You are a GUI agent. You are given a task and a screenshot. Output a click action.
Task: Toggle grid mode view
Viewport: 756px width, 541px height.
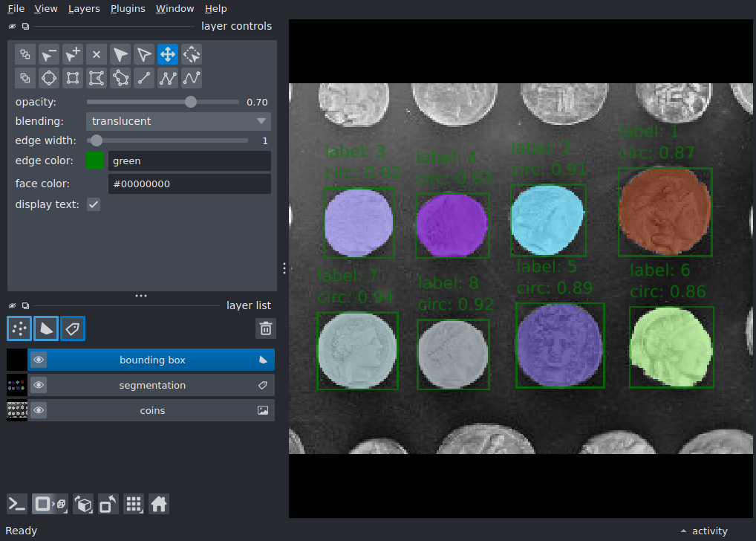(134, 505)
